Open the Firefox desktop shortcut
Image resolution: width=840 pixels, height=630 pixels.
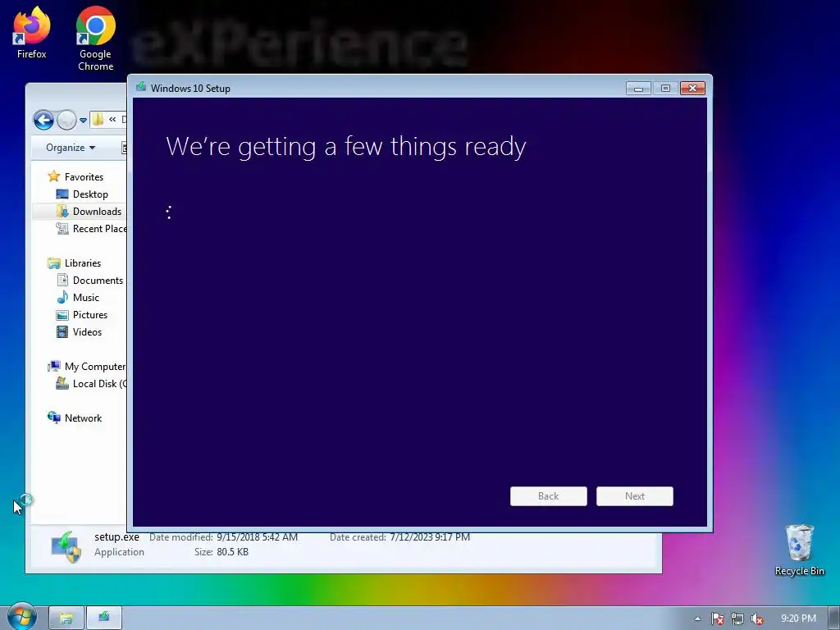32,32
